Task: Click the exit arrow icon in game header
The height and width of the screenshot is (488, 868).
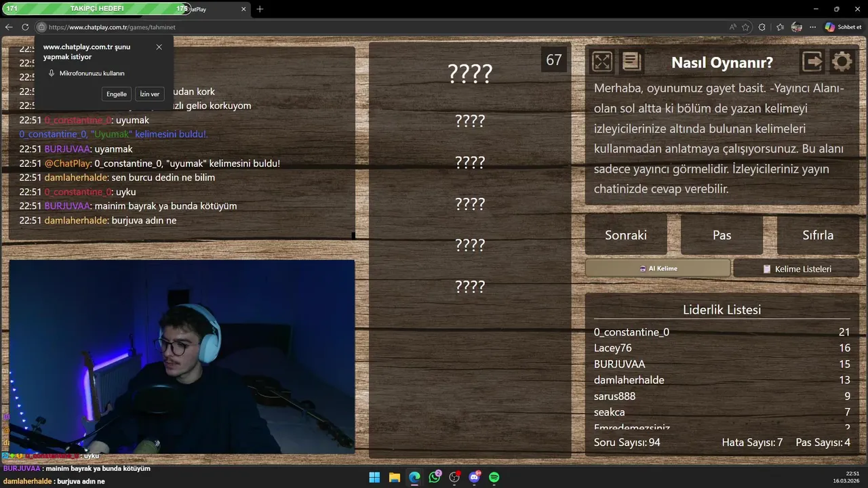Action: tap(812, 62)
